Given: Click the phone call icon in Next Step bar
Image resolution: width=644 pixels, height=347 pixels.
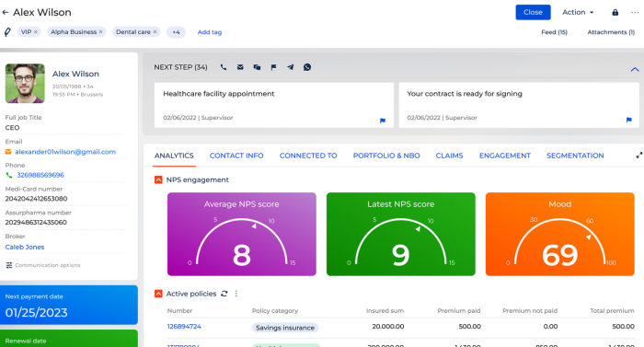Looking at the screenshot, I should [x=223, y=67].
